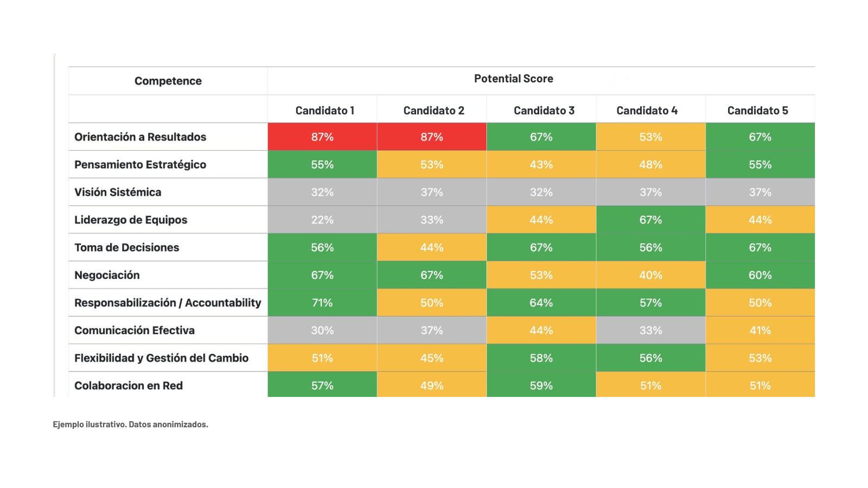This screenshot has height=488, width=868.
Task: Click Candidato 1's red Orientación a Resultados cell
Action: [322, 137]
